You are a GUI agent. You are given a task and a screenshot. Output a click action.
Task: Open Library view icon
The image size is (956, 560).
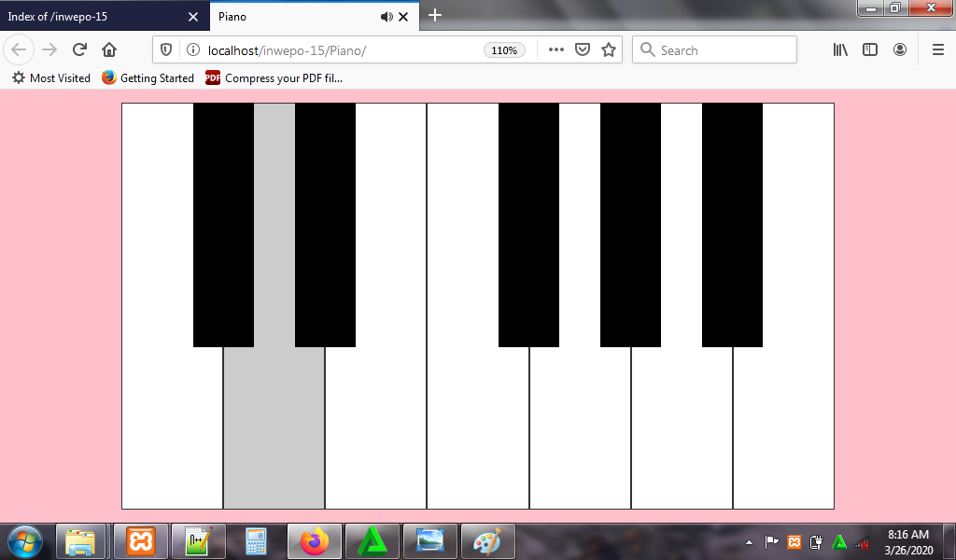click(x=840, y=50)
